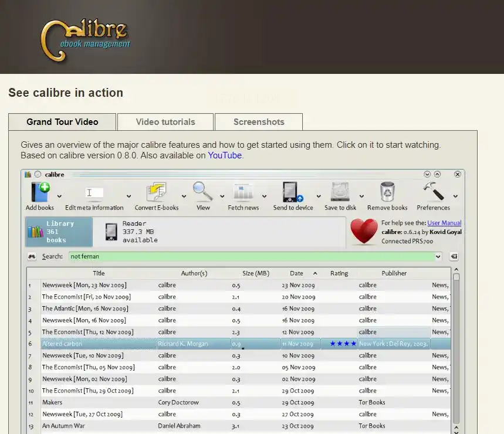
Task: Click the calibre window title books icon
Action: point(28,174)
